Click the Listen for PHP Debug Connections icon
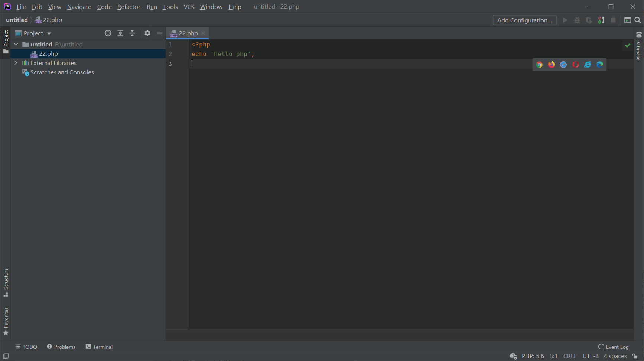The height and width of the screenshot is (361, 644). [x=601, y=20]
